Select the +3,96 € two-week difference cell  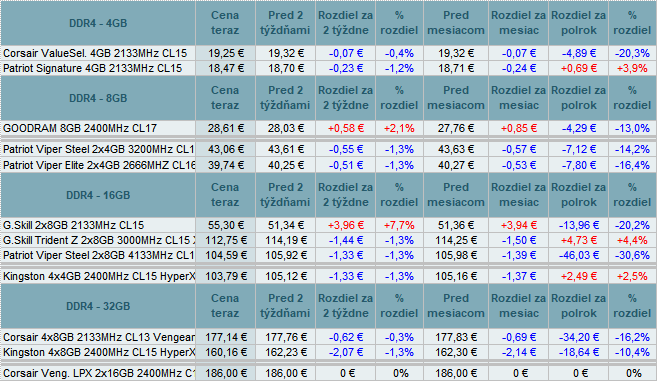[x=346, y=225]
